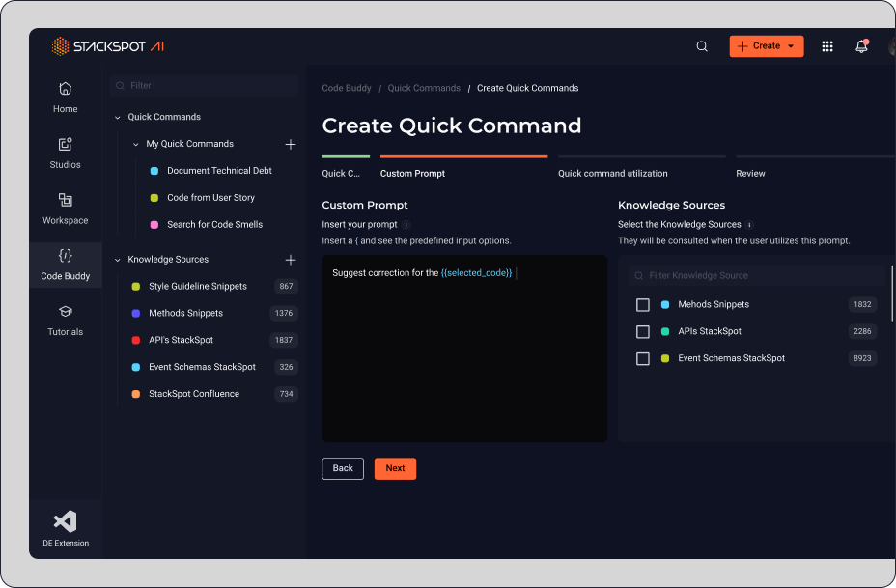896x588 pixels.
Task: Go to Home in the sidebar
Action: 65,98
